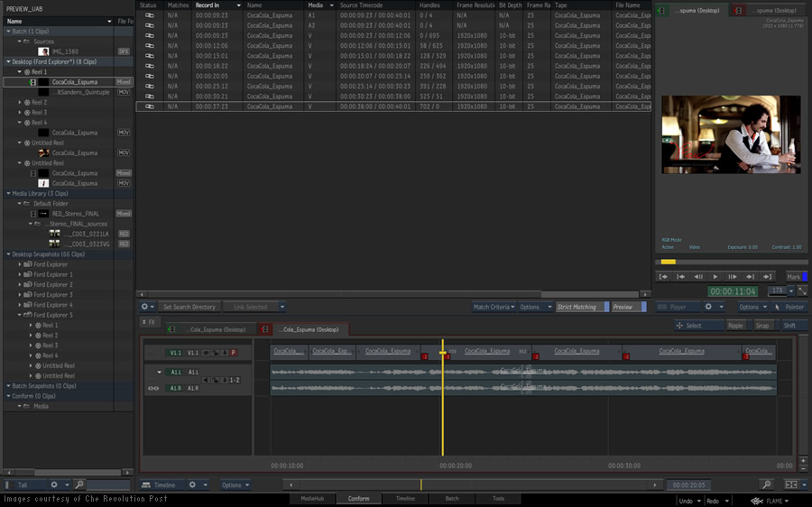Click Set Search Directory button
Image resolution: width=812 pixels, height=507 pixels.
coord(189,307)
